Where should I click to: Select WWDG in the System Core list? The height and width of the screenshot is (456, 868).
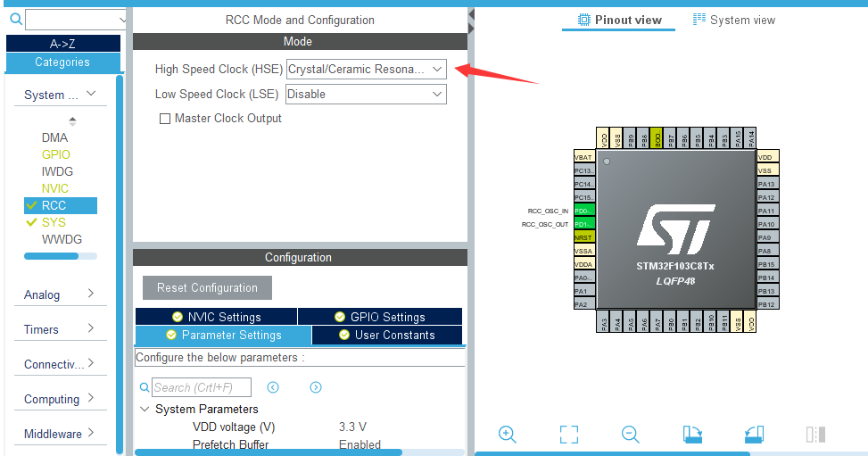pyautogui.click(x=62, y=239)
